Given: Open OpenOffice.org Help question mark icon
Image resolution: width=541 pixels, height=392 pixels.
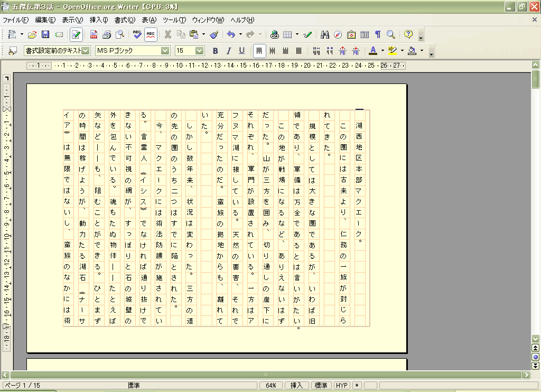Looking at the screenshot, I should (x=408, y=34).
